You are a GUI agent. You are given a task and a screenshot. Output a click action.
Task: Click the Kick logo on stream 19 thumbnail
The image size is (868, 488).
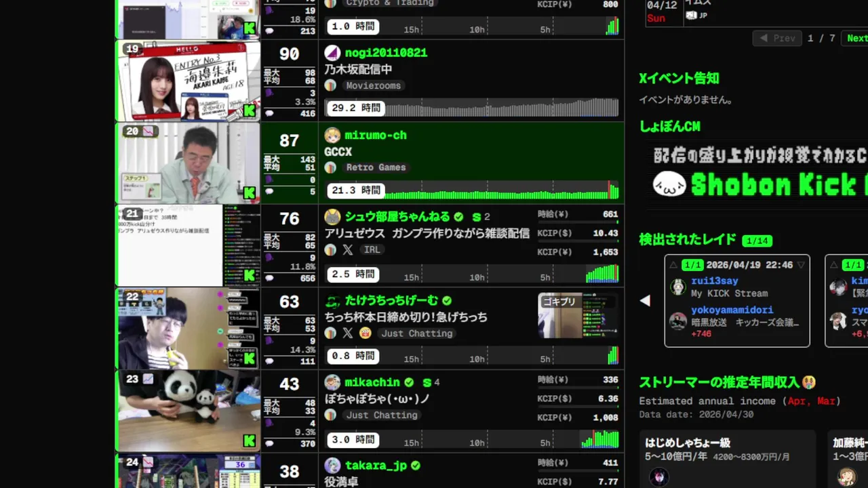pos(250,110)
